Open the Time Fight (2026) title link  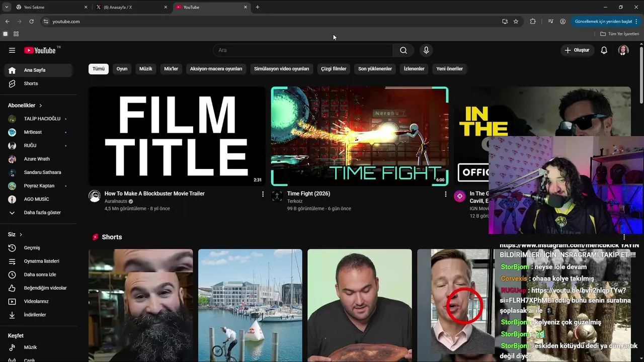(x=308, y=194)
